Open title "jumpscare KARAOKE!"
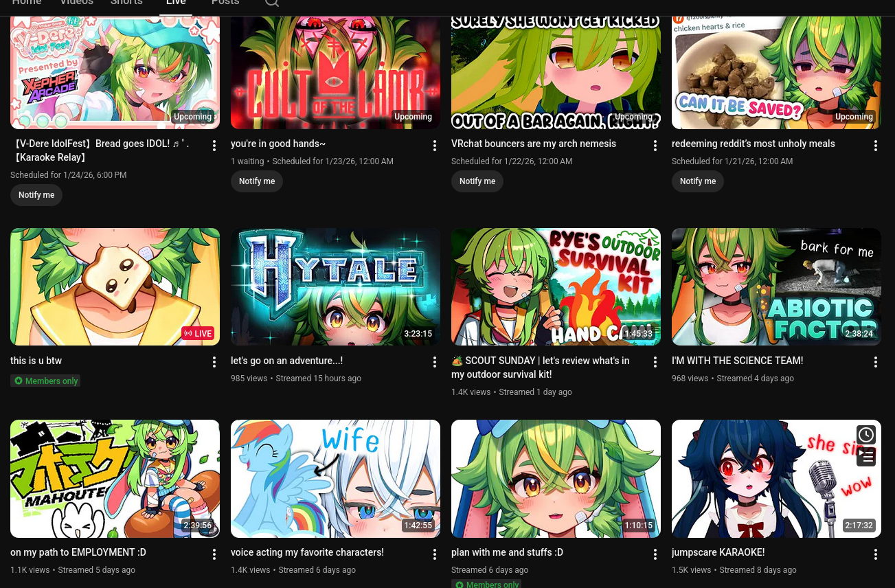 click(x=718, y=552)
